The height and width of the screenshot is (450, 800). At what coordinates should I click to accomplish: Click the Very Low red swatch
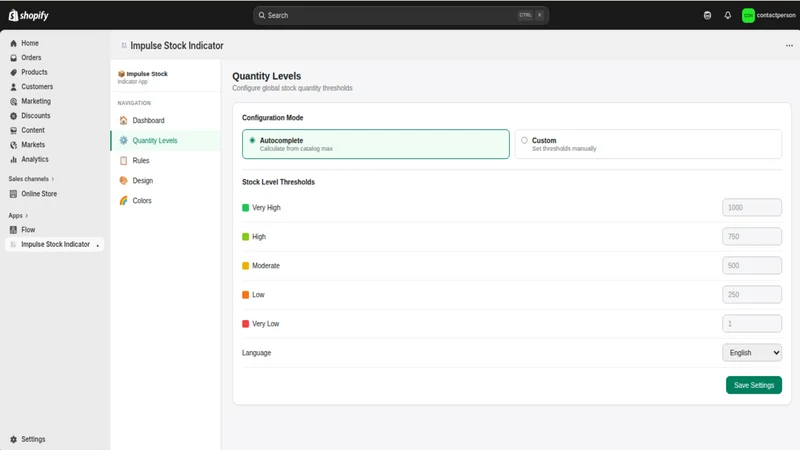pos(245,324)
